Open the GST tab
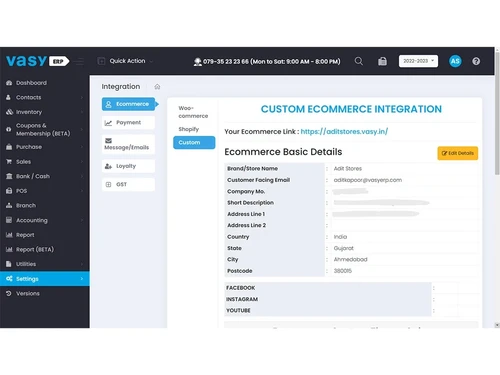The height and width of the screenshot is (375, 500). pos(129,184)
